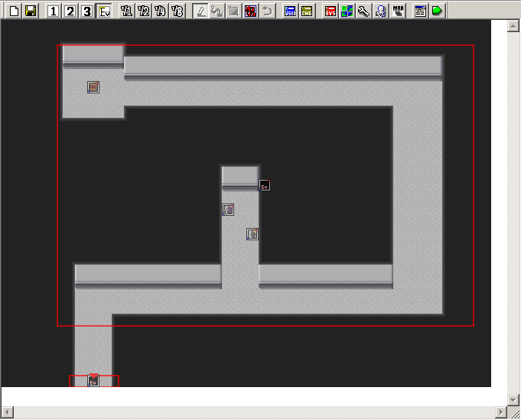Viewport: 521px width, 420px height.
Task: Set map zoom to 1/1 scale
Action: point(127,11)
